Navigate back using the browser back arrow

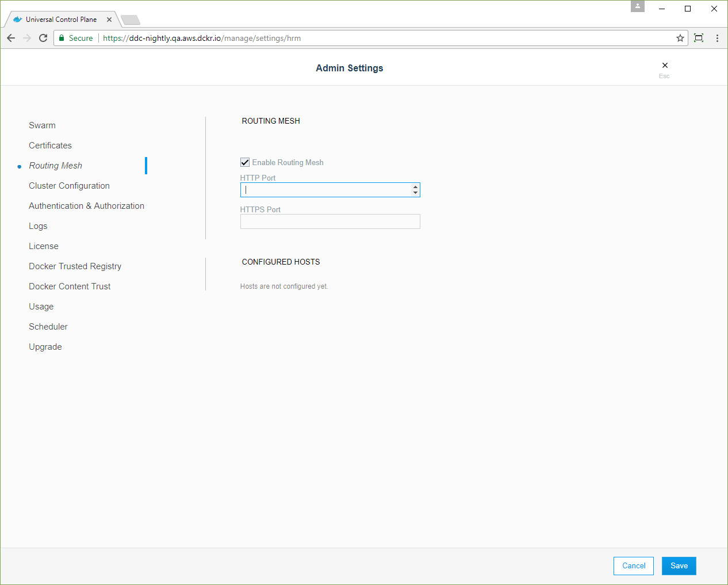point(10,38)
